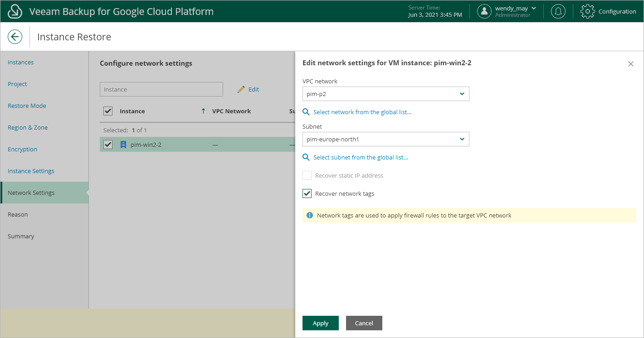Viewport: 644px width, 338px height.
Task: Click Select network from the global list
Action: [362, 112]
